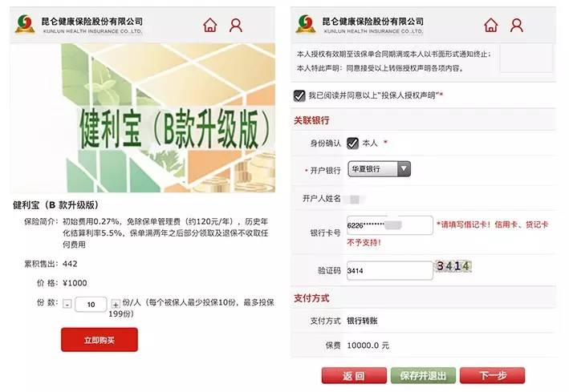
Task: Click the 健利宝 product banner image
Action: pos(142,118)
